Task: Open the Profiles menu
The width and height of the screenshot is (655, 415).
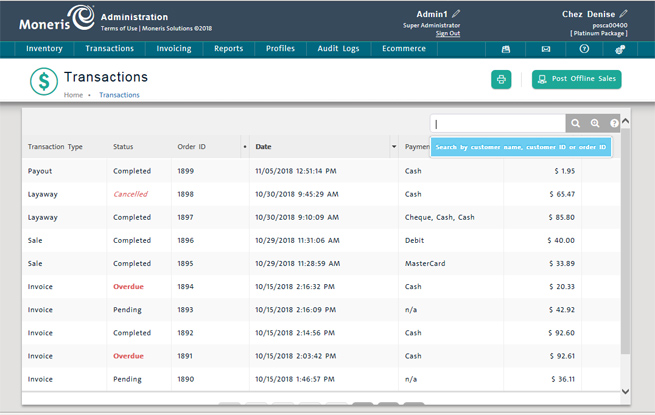Action: [280, 49]
